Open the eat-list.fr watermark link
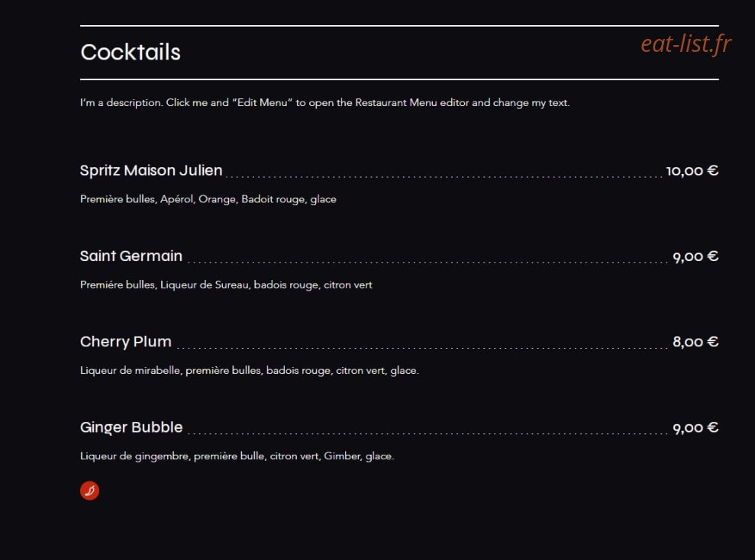The width and height of the screenshot is (755, 560). click(686, 43)
